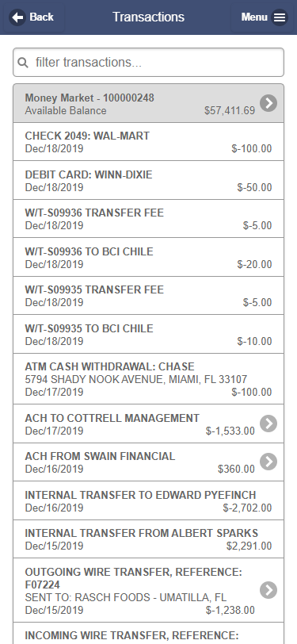Open Internal Transfer to Edward Pyefinch
Screen dimensions: 297x644
pos(149,500)
